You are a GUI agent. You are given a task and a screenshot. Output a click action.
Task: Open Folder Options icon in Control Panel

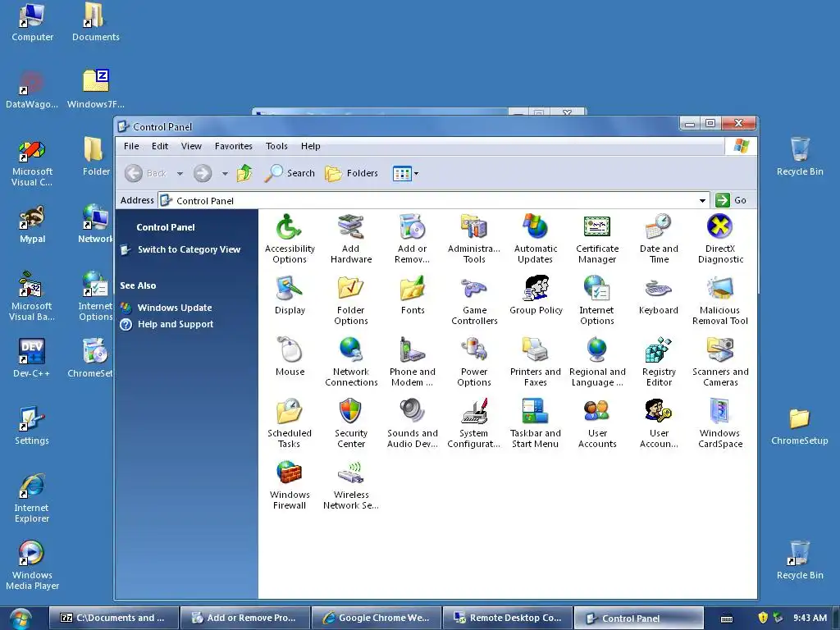[x=351, y=300]
